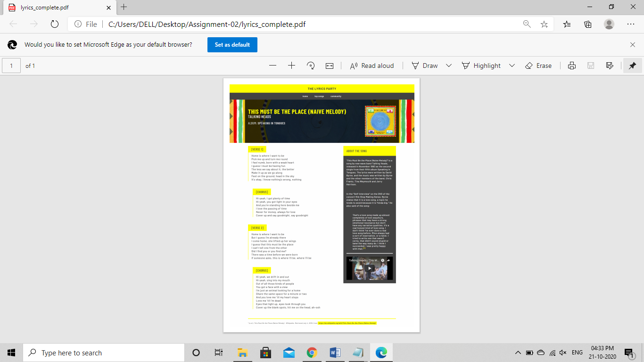
Task: Print the lyrics_complete.pdf document
Action: tap(572, 66)
